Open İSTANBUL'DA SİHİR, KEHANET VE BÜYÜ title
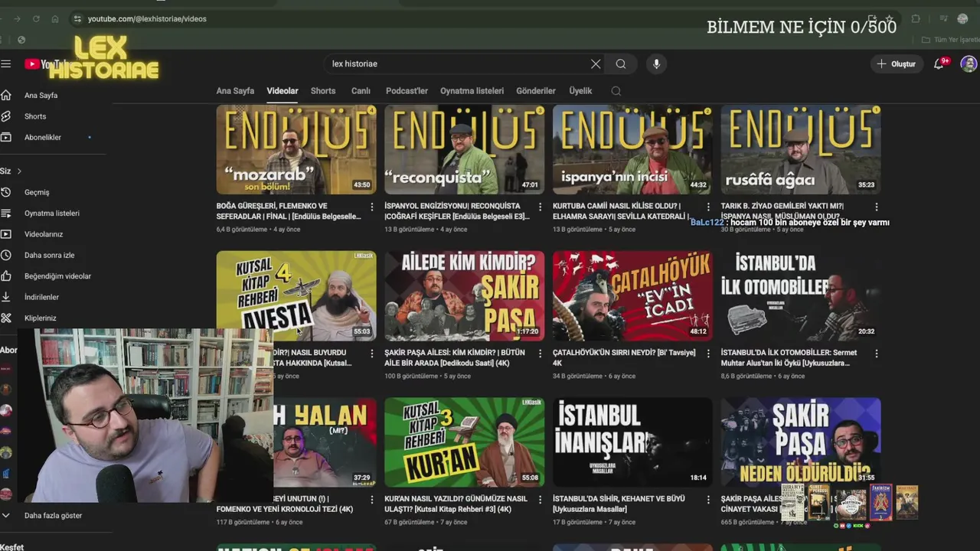The width and height of the screenshot is (980, 551). pyautogui.click(x=619, y=504)
